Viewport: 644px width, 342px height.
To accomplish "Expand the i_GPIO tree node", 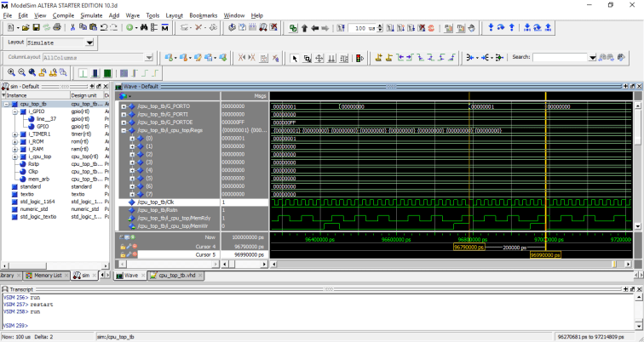I will click(14, 111).
